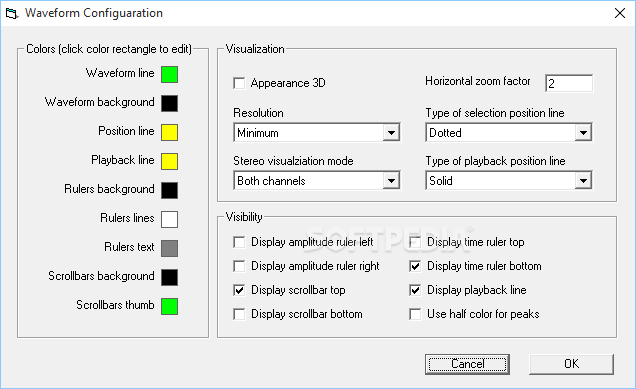Screen dimensions: 636x389
Task: Click the Horizontal zoom factor input field
Action: [569, 83]
